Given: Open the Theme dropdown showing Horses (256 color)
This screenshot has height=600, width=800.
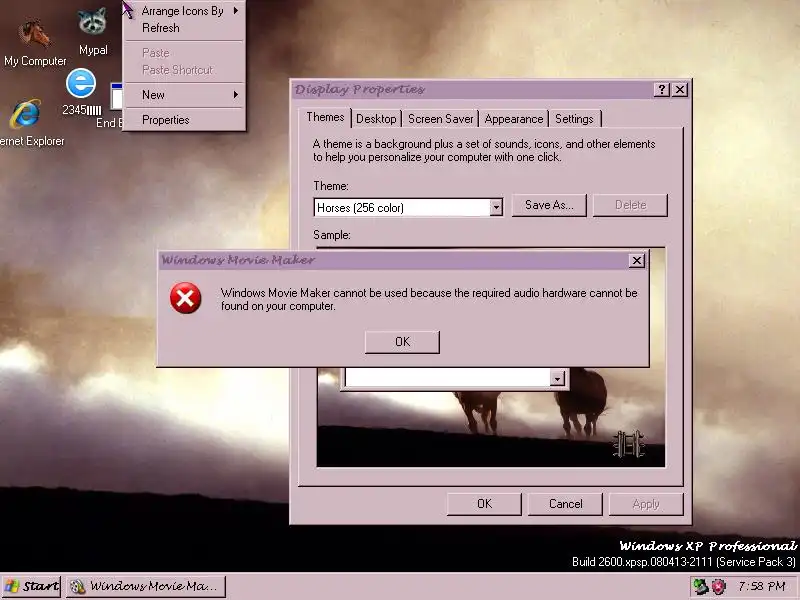Looking at the screenshot, I should [408, 208].
